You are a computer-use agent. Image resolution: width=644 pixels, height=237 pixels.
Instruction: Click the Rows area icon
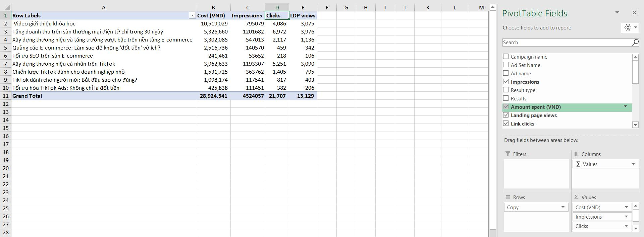click(507, 197)
